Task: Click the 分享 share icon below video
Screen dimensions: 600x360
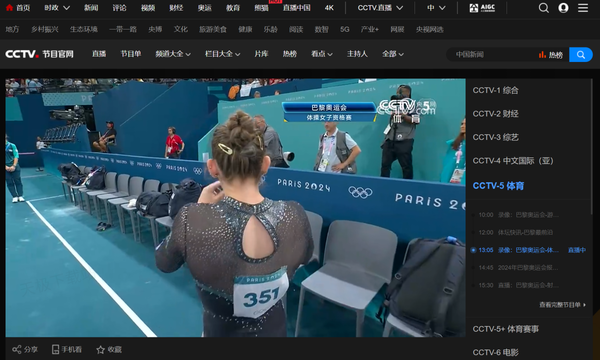Action: coord(16,349)
